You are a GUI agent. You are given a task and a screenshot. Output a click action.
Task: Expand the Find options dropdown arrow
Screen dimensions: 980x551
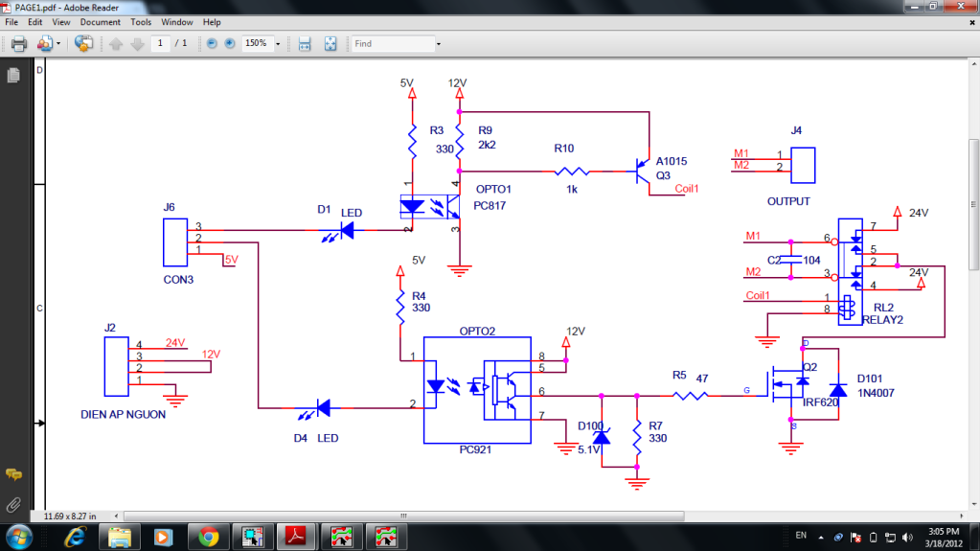pyautogui.click(x=439, y=44)
